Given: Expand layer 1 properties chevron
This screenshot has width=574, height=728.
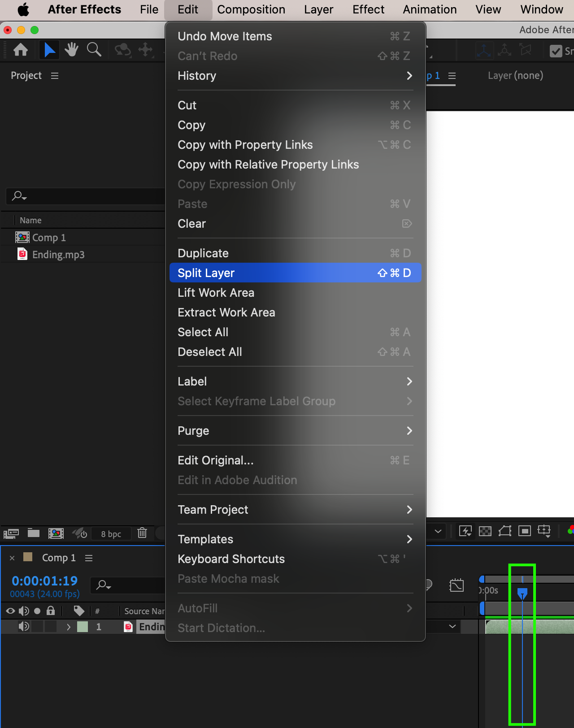Looking at the screenshot, I should coord(69,627).
